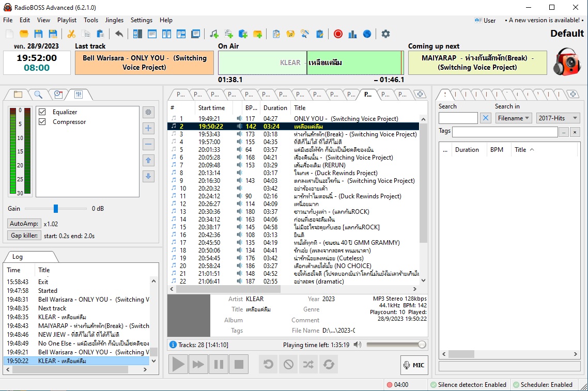
Task: Click the On Air track progress bar
Action: tap(311, 62)
